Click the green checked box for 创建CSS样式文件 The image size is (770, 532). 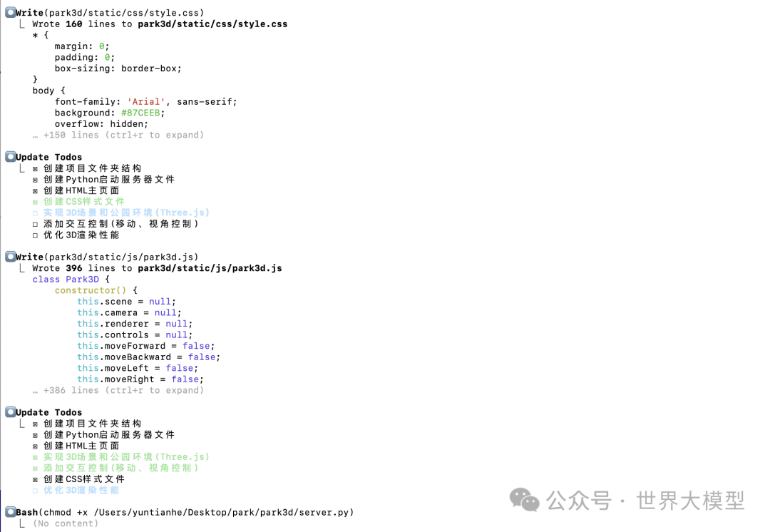pos(35,202)
